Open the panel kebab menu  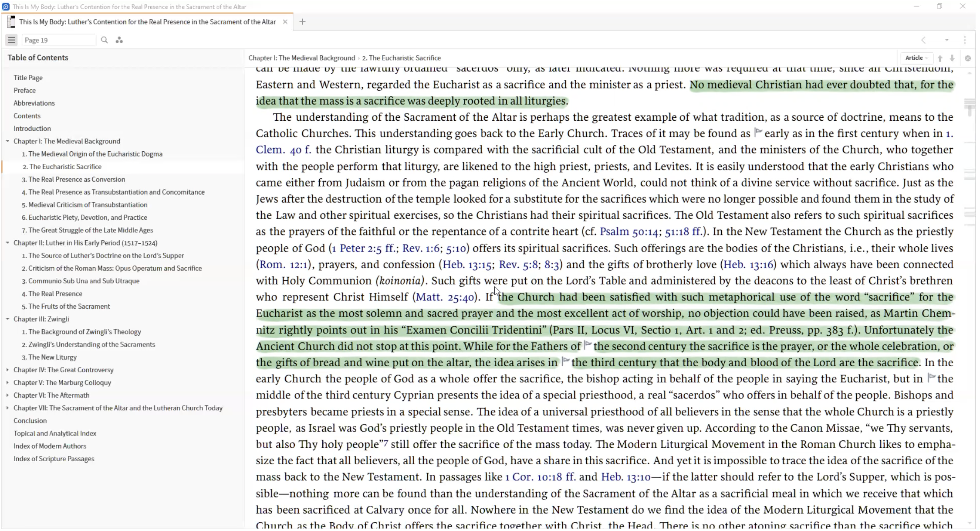coord(965,40)
